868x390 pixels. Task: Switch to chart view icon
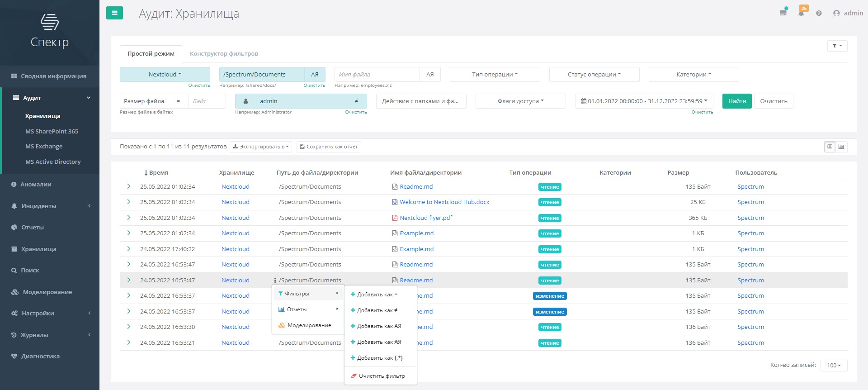click(841, 147)
